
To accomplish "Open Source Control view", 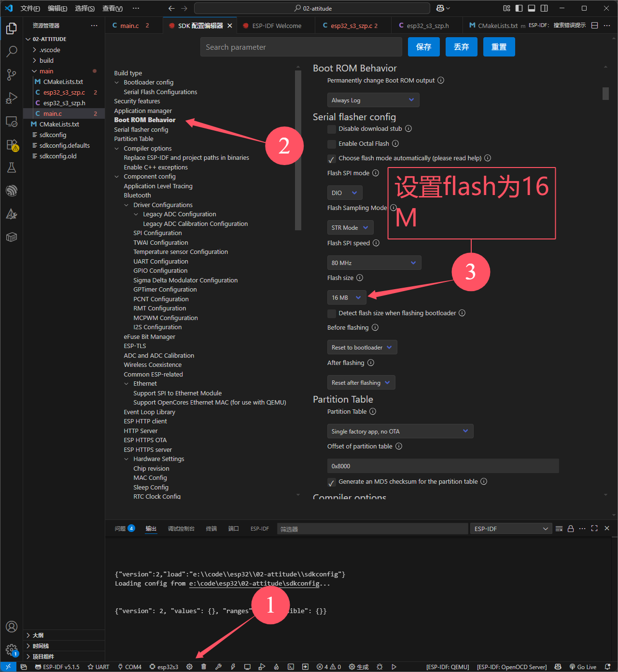I will pos(12,74).
